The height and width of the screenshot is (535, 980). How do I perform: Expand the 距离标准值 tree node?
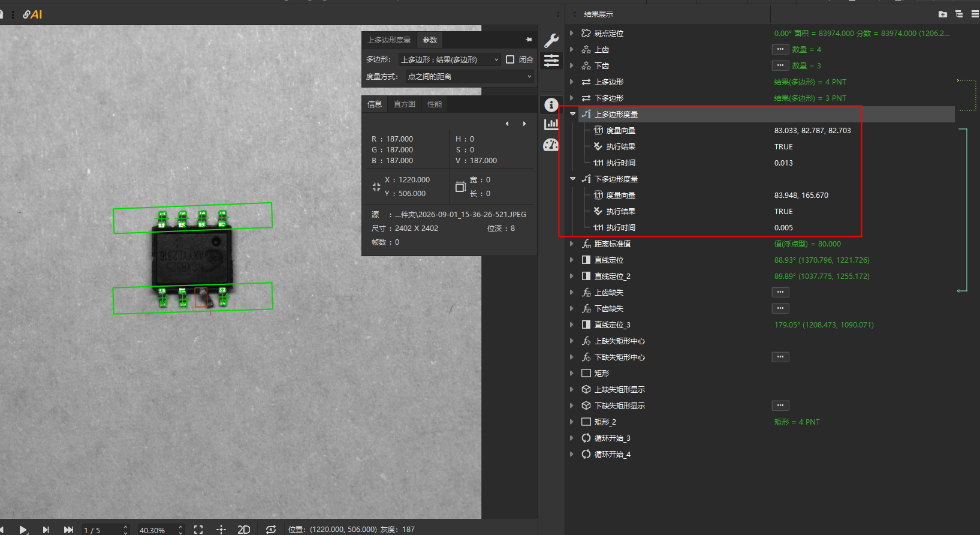click(572, 244)
